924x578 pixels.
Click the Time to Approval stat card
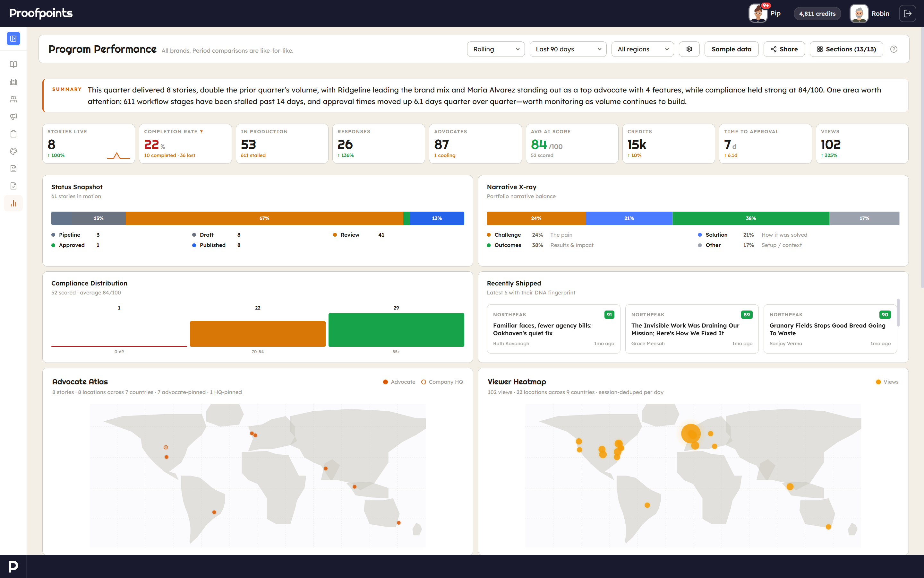(765, 144)
